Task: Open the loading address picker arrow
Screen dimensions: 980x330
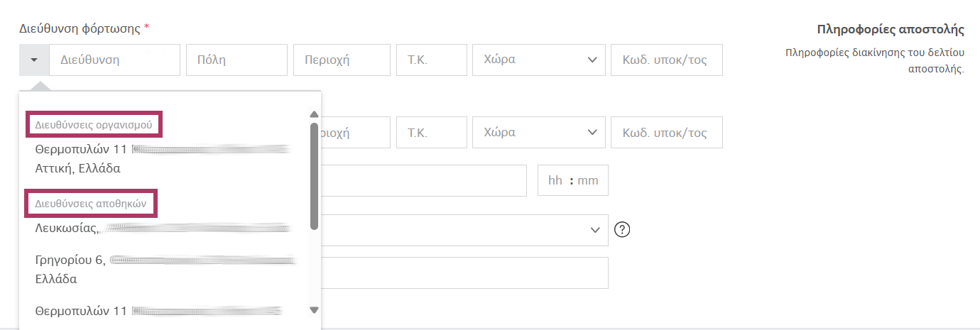Action: click(x=34, y=60)
